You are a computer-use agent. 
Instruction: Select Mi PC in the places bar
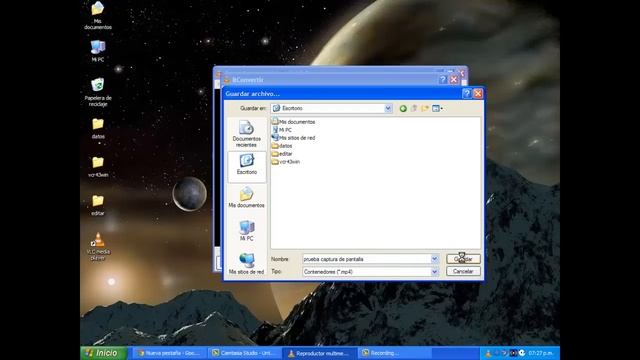247,231
